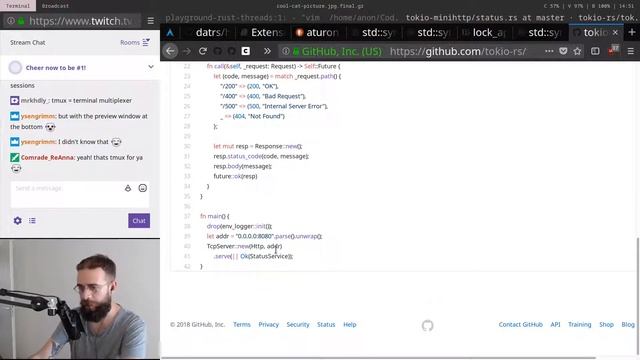640x360 pixels.
Task: Click ysengrimm's name on 'I didn't know that'
Action: (38, 142)
